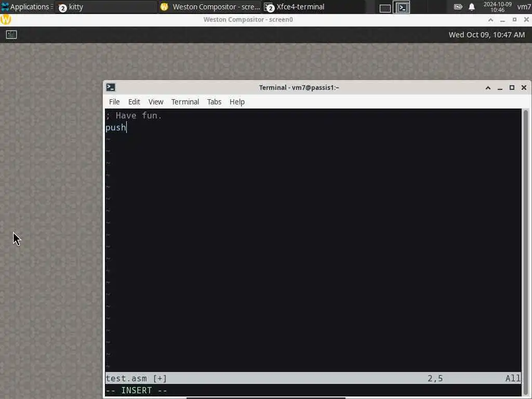Place cursor on the 'push' line

pyautogui.click(x=116, y=128)
